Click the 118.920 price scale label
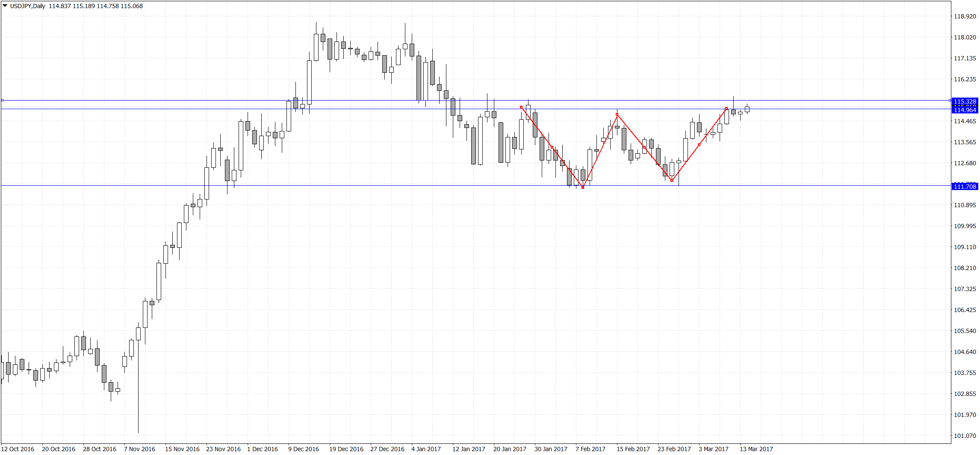The image size is (980, 455). tap(965, 16)
